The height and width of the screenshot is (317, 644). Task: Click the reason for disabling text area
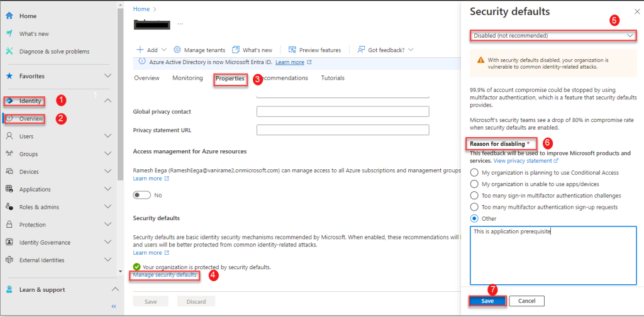point(553,255)
